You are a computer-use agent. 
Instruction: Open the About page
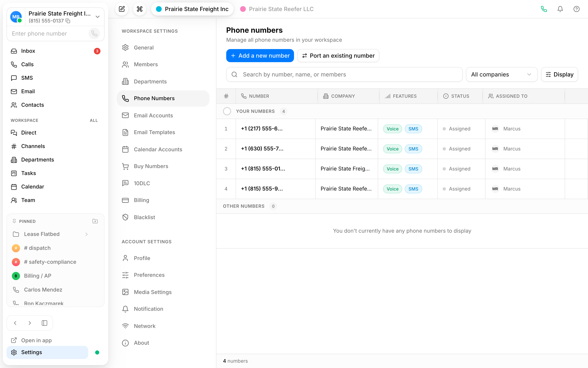163,343
